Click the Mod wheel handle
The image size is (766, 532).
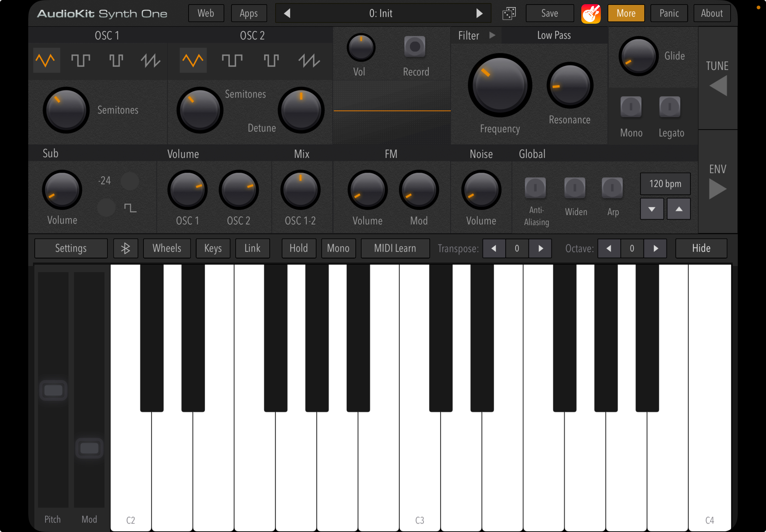coord(89,448)
